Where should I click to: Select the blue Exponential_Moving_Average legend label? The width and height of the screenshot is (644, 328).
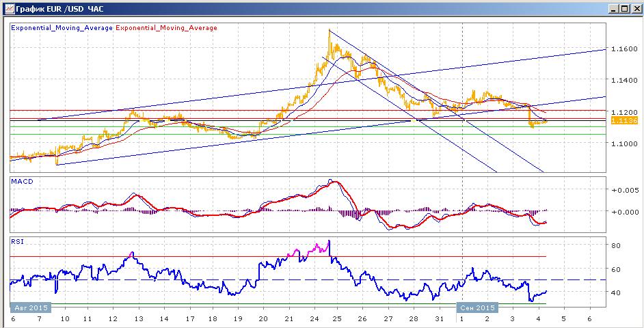(x=62, y=28)
